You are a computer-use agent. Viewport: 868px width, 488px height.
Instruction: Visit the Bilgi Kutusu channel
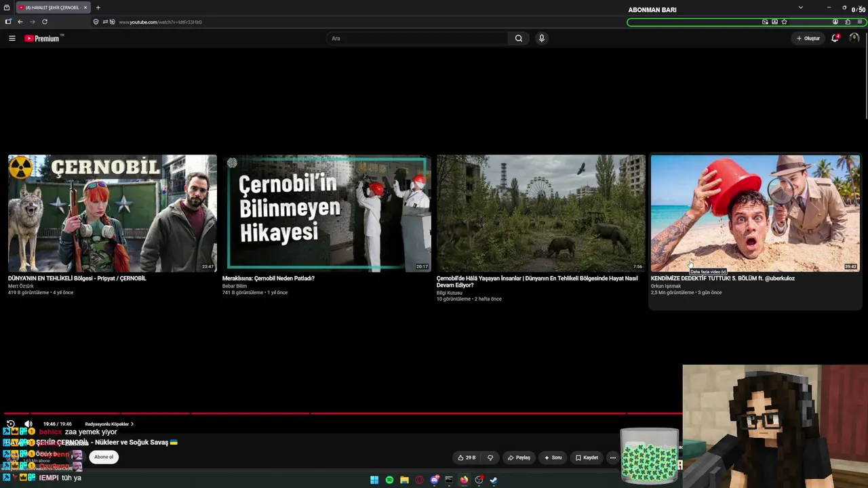449,293
